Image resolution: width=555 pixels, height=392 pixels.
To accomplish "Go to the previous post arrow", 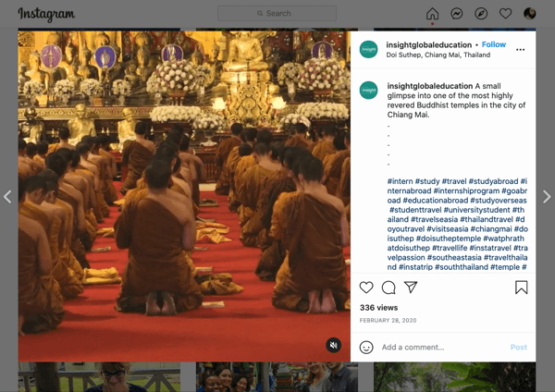I will click(7, 196).
